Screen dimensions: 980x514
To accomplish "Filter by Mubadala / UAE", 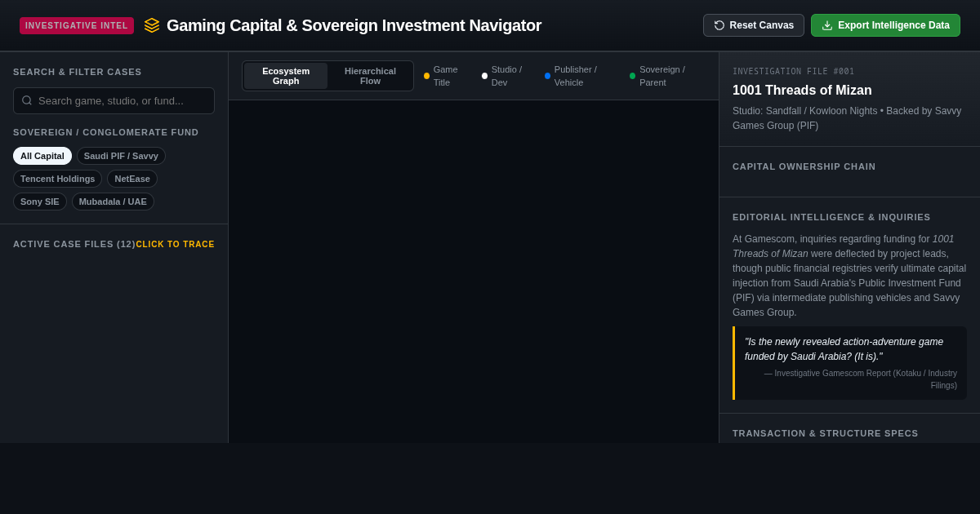I will click(x=113, y=202).
